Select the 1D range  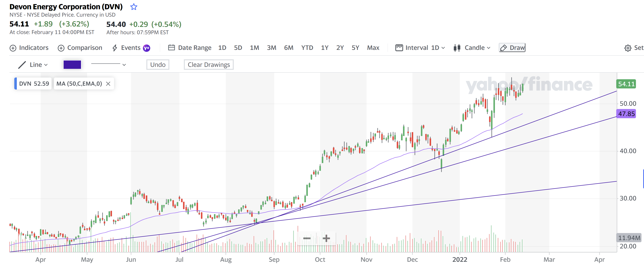point(222,48)
